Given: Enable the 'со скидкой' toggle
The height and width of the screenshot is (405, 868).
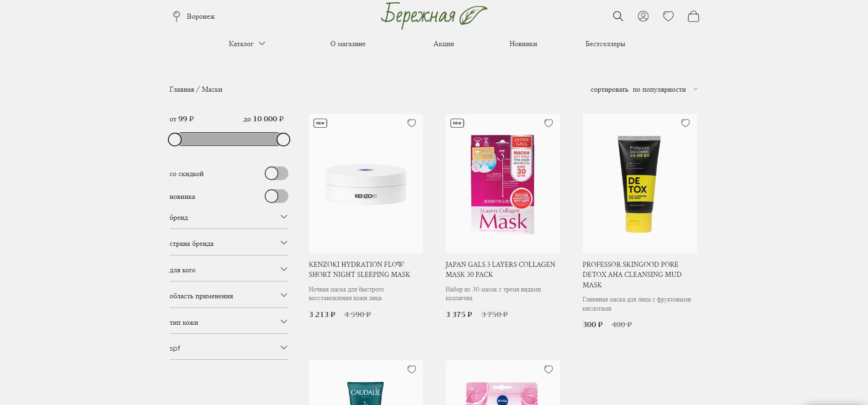Looking at the screenshot, I should [x=277, y=173].
